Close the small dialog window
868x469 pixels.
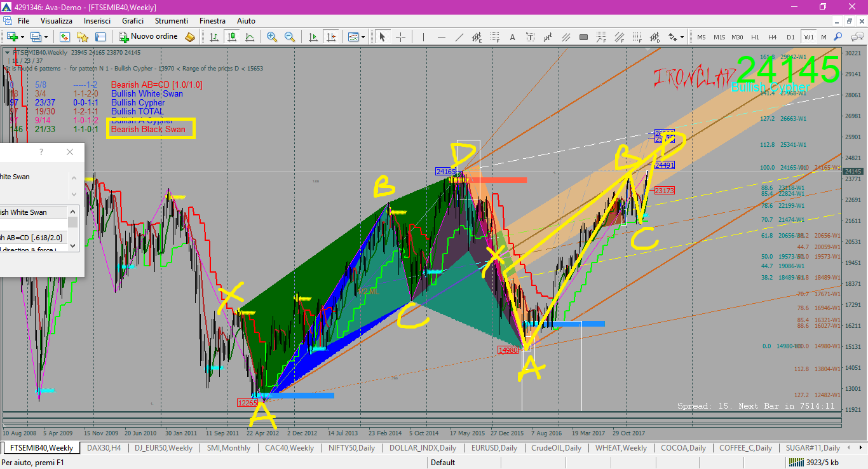tap(70, 152)
